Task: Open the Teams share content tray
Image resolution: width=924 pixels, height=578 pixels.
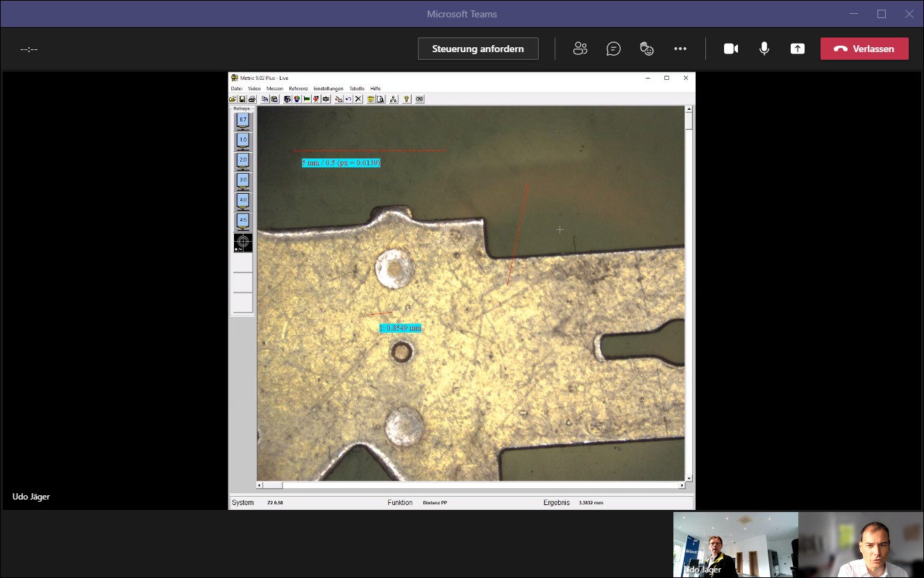Action: (x=798, y=49)
